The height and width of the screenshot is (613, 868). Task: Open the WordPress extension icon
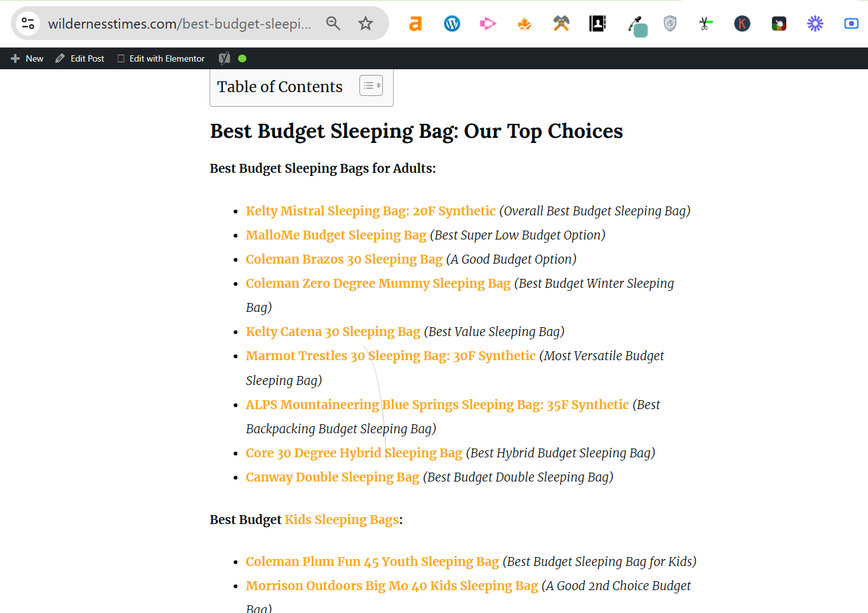452,24
